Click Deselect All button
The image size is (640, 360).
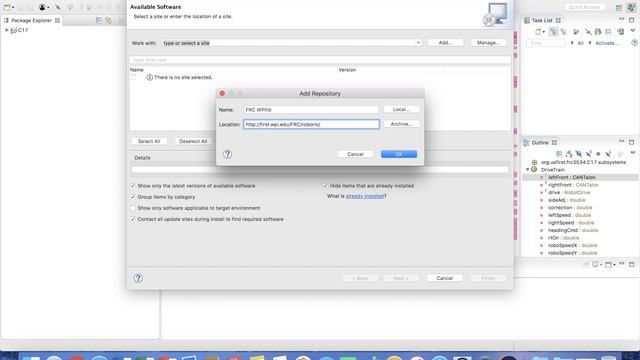point(193,141)
